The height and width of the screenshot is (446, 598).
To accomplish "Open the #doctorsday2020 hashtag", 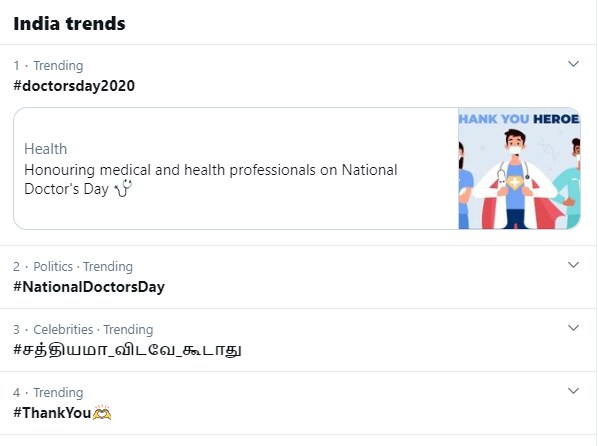I will tap(74, 85).
